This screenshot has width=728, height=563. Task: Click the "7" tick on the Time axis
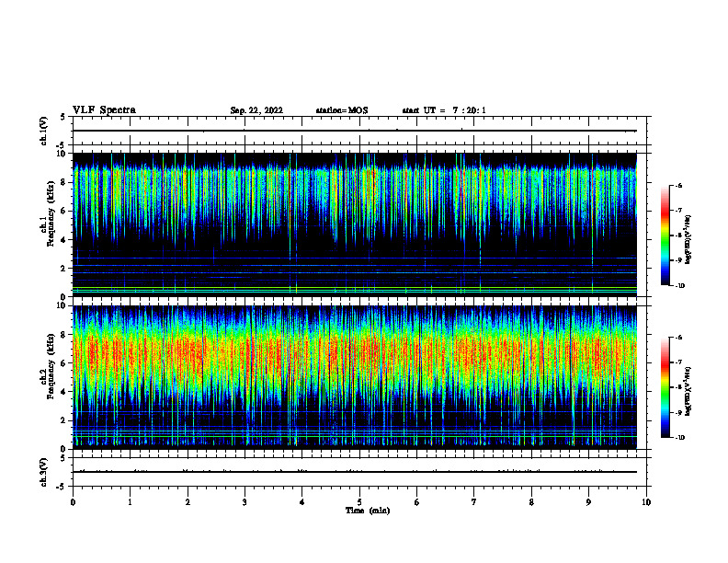click(473, 502)
